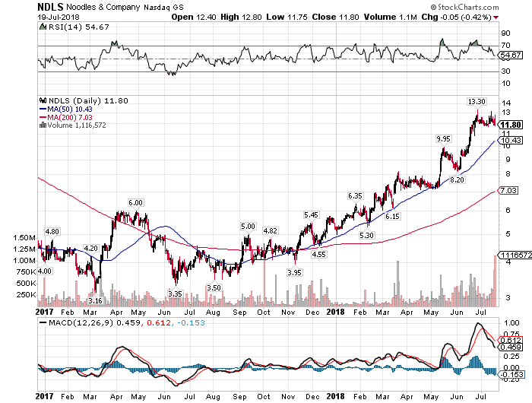Click the blue -0.153 histogram value in MACD legend

tap(191, 322)
